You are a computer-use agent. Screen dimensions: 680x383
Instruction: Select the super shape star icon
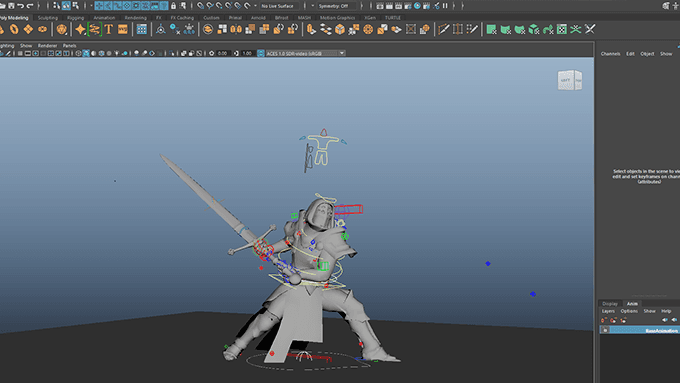point(80,29)
